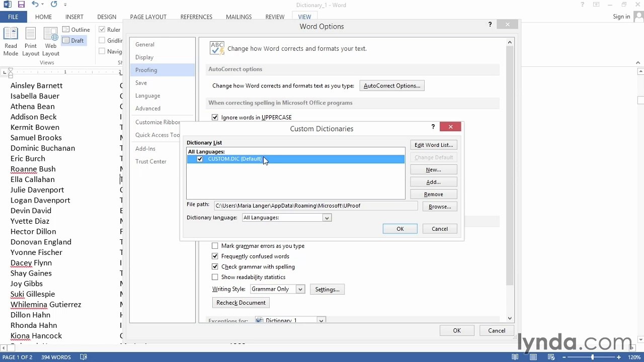Select Language category in Word Options
Image resolution: width=644 pixels, height=362 pixels.
pyautogui.click(x=162, y=96)
